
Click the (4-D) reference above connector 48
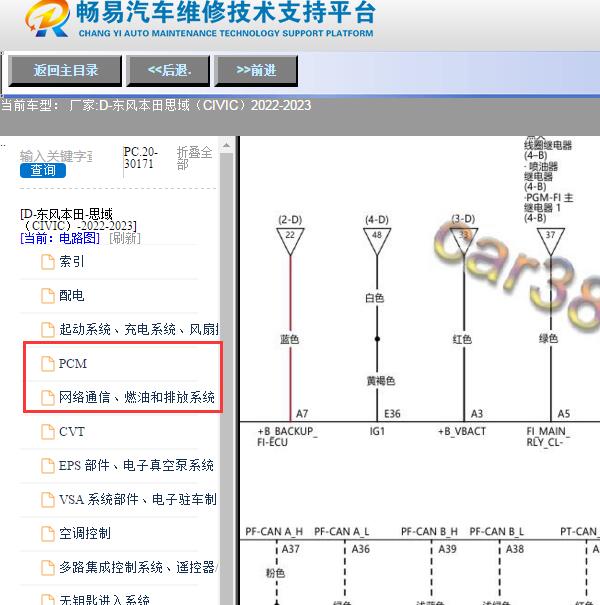tap(377, 220)
